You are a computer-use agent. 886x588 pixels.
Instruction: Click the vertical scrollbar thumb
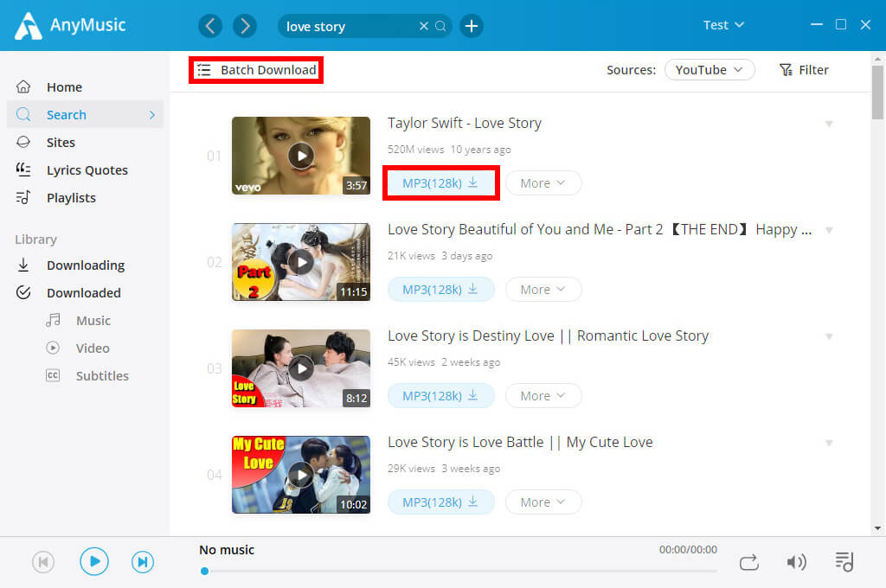[877, 93]
